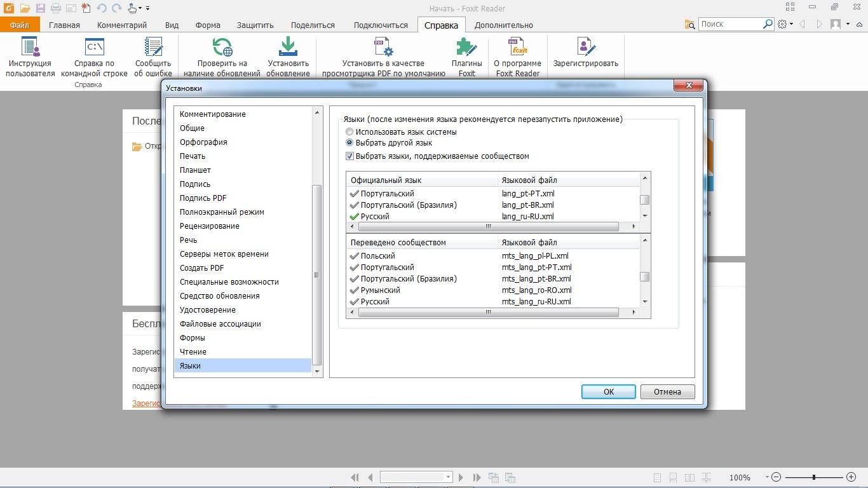This screenshot has height=488, width=868.
Task: Select official language row lang_ru-RU.xml
Action: (492, 217)
